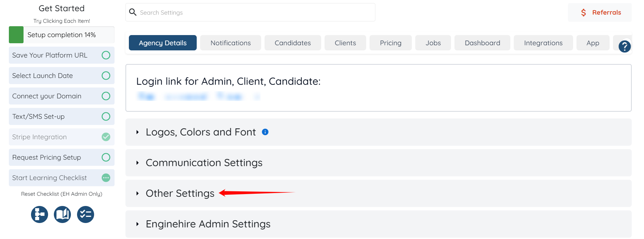Open the Request Pricing Setup item
The height and width of the screenshot is (239, 644).
47,157
